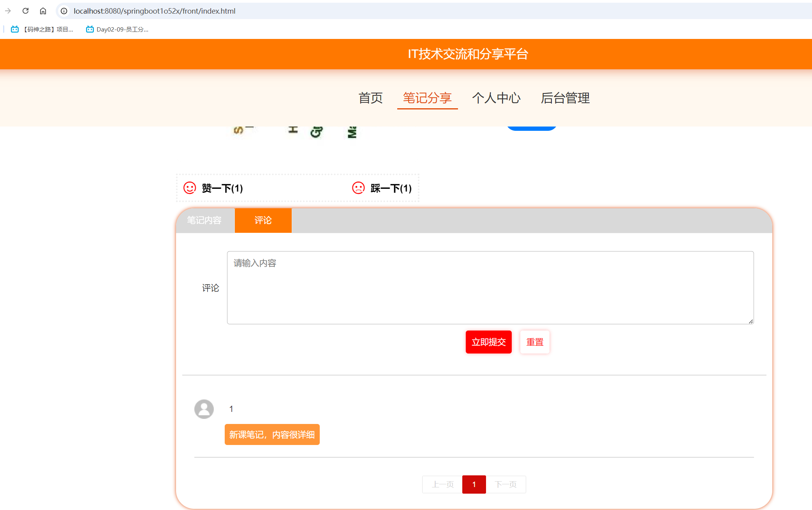Screen dimensions: 812x510
Task: Go to the next page with 下一页
Action: pos(506,484)
